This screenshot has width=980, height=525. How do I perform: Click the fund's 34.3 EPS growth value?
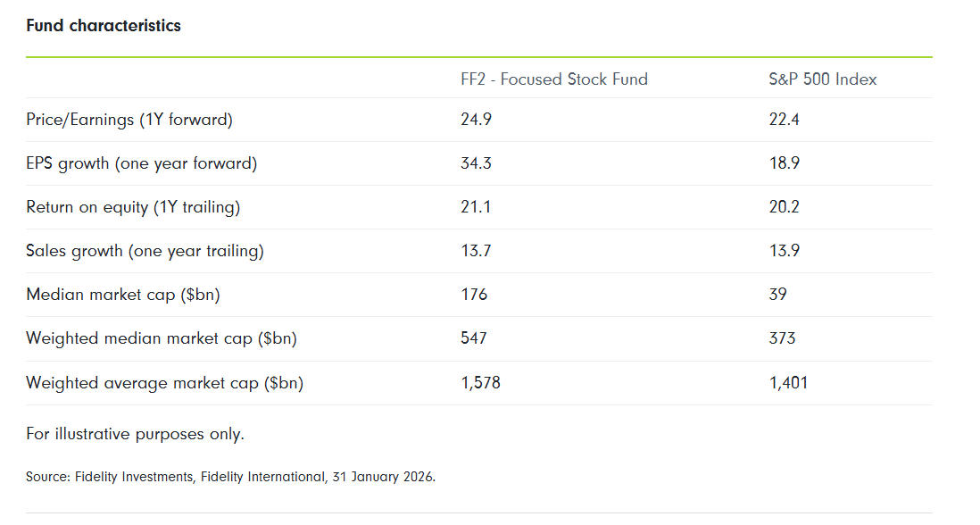tap(476, 163)
